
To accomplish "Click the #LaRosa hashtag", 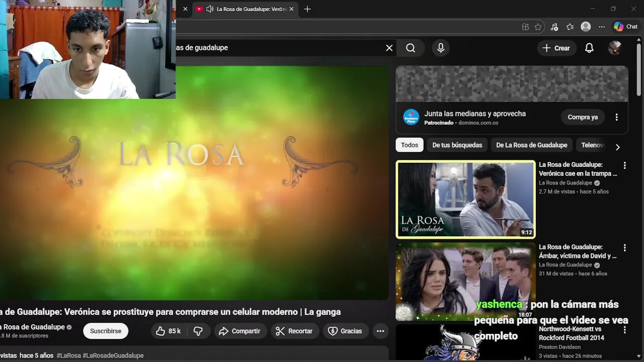I will coord(68,355).
